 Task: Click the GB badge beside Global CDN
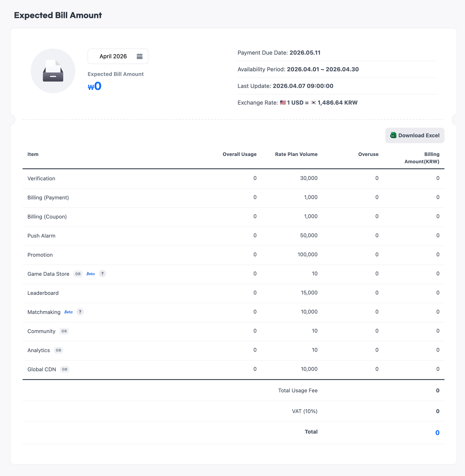coord(64,369)
